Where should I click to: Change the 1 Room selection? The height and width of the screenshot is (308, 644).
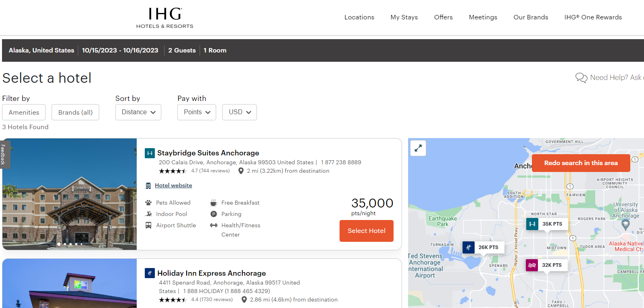tap(215, 50)
